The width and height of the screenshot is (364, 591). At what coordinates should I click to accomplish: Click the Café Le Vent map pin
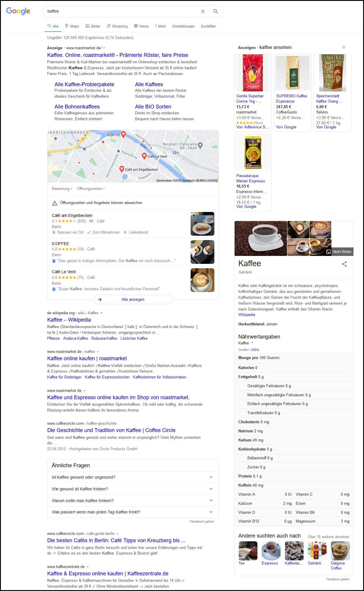(144, 156)
